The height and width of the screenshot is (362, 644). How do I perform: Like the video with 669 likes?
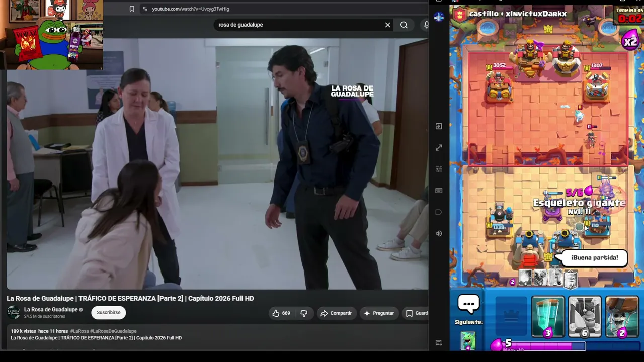click(x=281, y=313)
